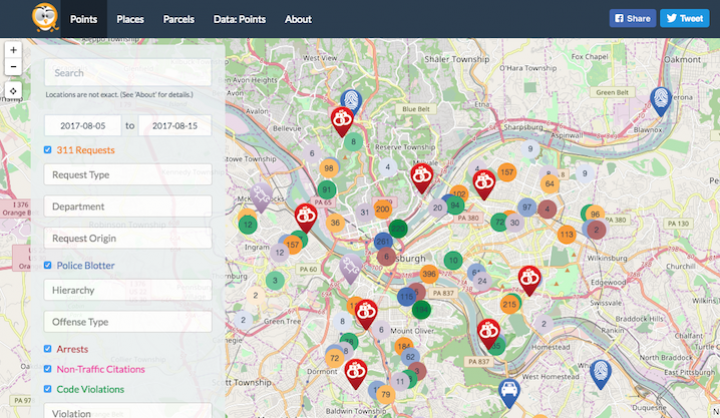
Task: Expand the green 91 cluster marker
Action: pos(326,189)
